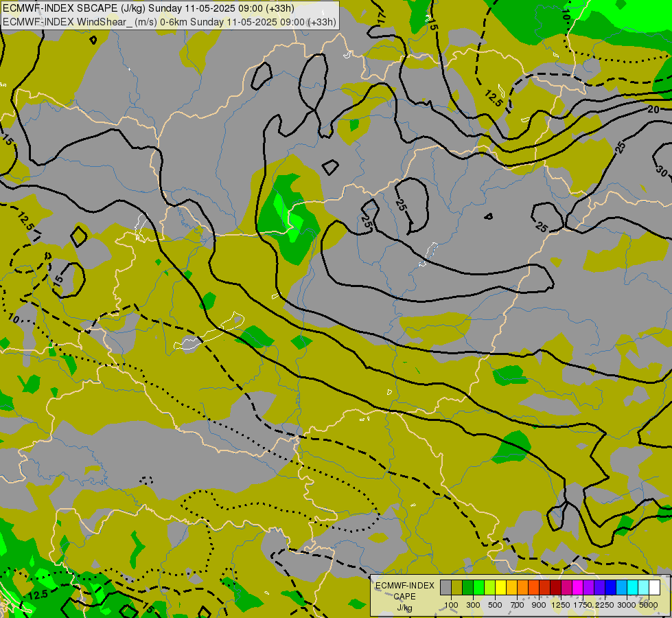Click the legend value '700'

coord(518,605)
